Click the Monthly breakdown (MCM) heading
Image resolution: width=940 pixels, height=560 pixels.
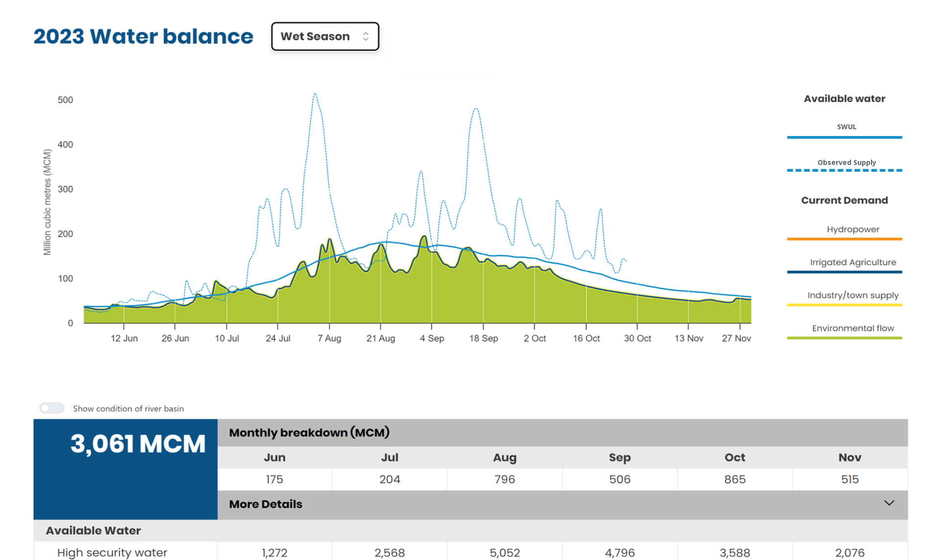(309, 433)
